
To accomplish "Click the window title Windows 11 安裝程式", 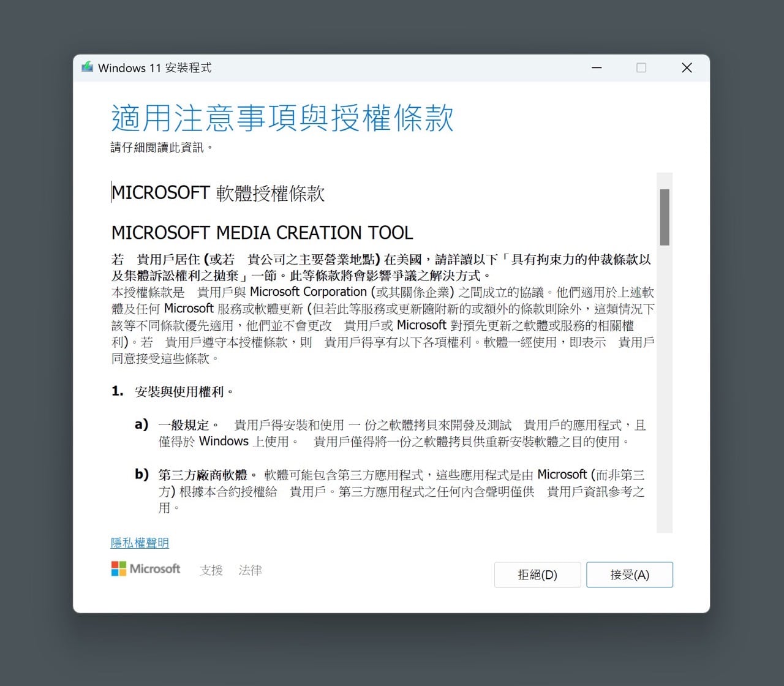I will (x=154, y=68).
